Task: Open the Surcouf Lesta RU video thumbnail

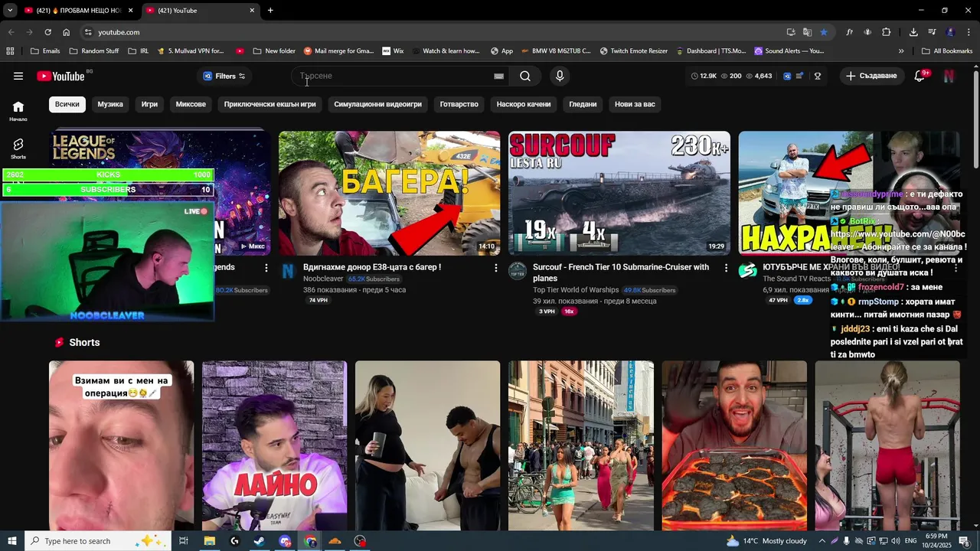Action: [619, 193]
